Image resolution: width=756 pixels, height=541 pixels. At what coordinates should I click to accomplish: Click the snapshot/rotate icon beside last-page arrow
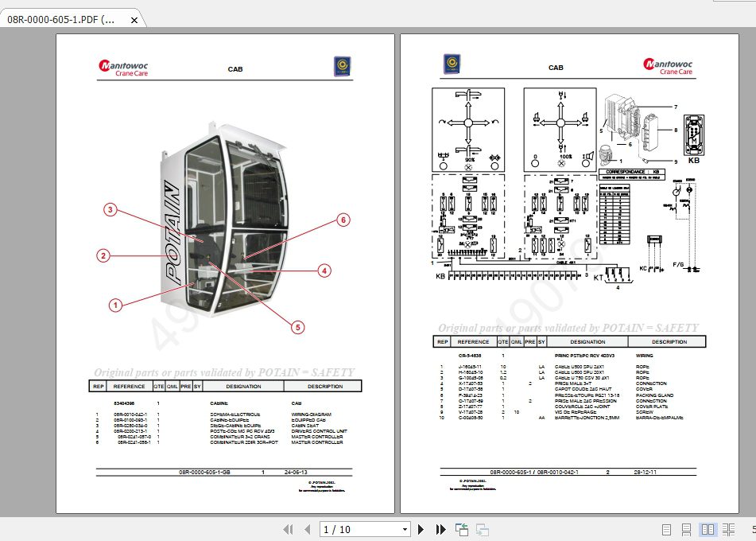click(x=461, y=528)
